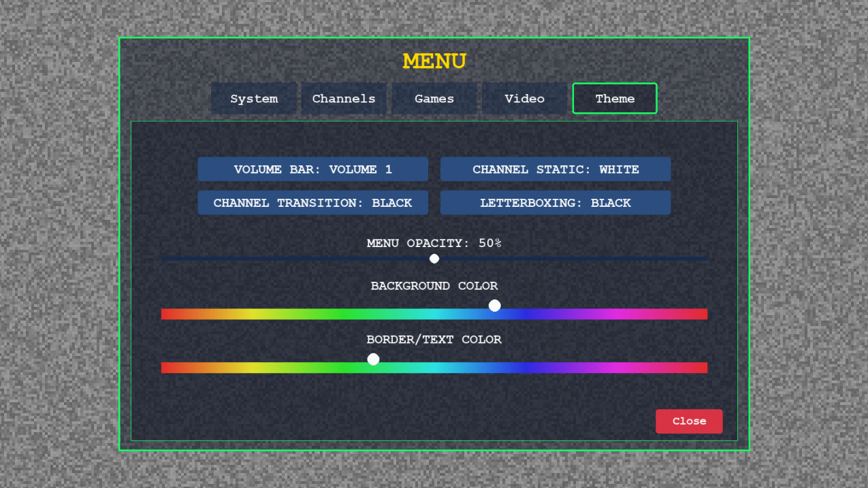
Task: Click the Background Color hue slider handle
Action: click(x=495, y=306)
